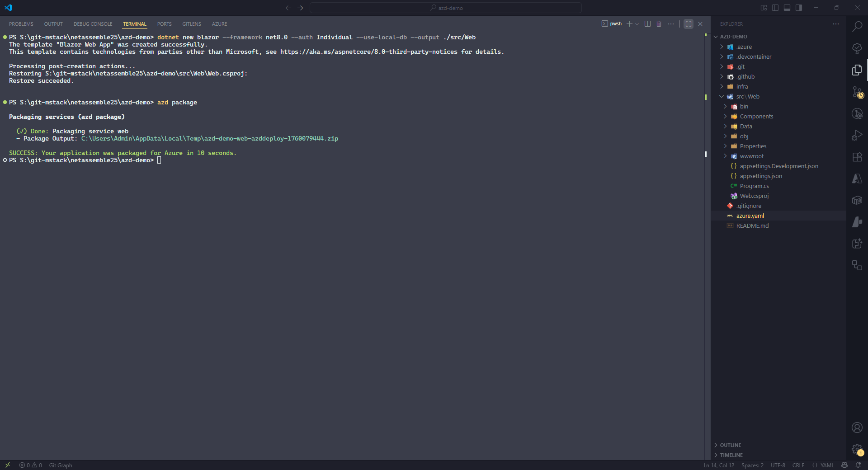Open the Extensions view
868x470 pixels.
pyautogui.click(x=857, y=157)
